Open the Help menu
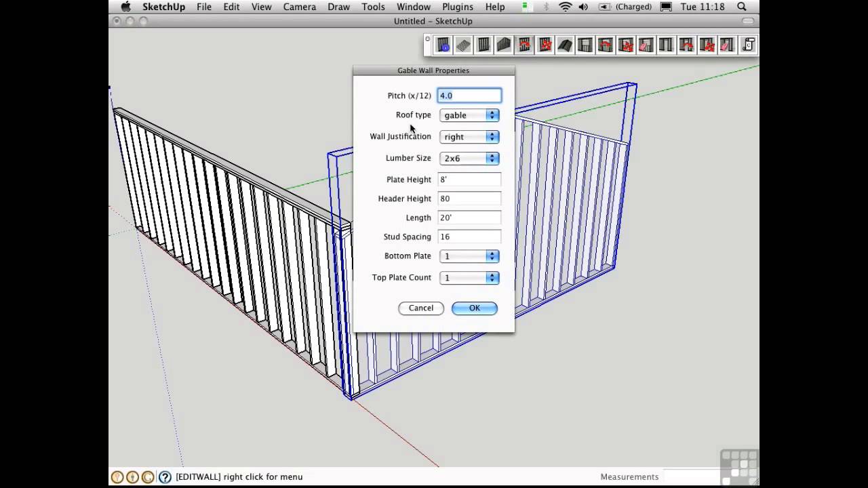Image resolution: width=868 pixels, height=488 pixels. coord(495,7)
